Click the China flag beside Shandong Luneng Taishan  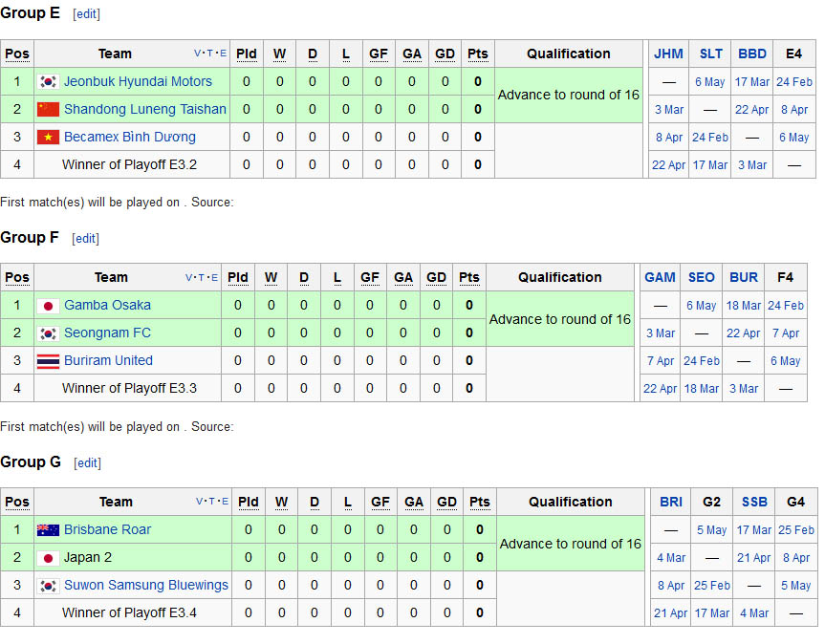(x=48, y=110)
